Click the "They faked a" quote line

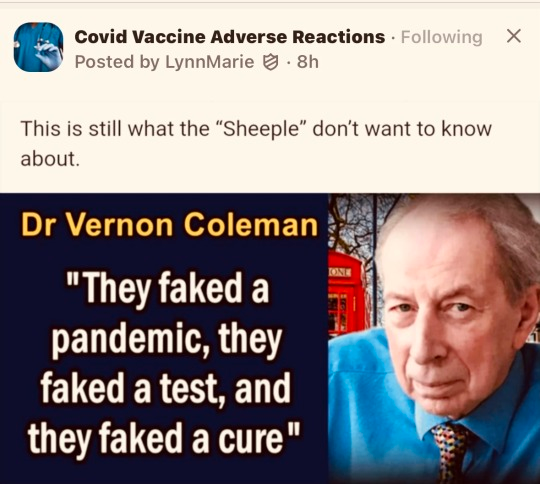click(x=167, y=288)
